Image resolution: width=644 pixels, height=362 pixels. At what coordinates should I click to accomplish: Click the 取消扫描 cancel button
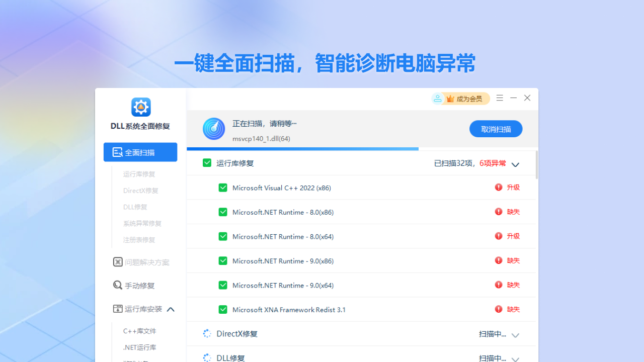pyautogui.click(x=496, y=129)
